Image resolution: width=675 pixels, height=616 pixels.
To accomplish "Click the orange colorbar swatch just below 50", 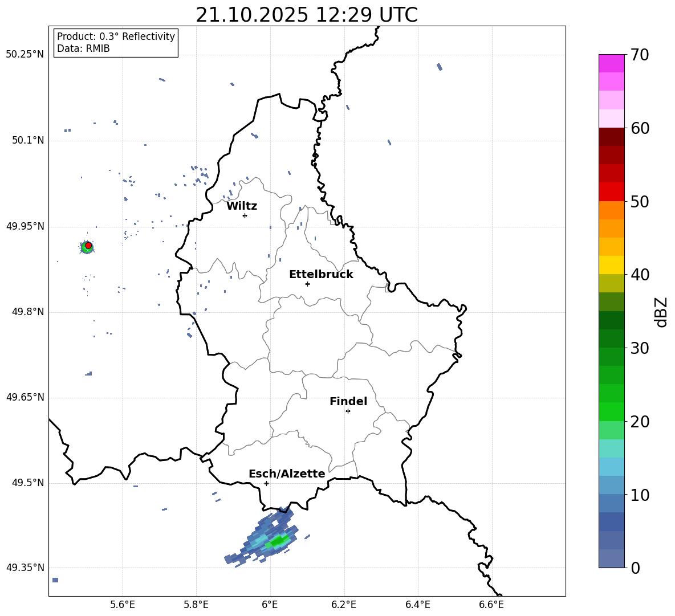I will 612,210.
